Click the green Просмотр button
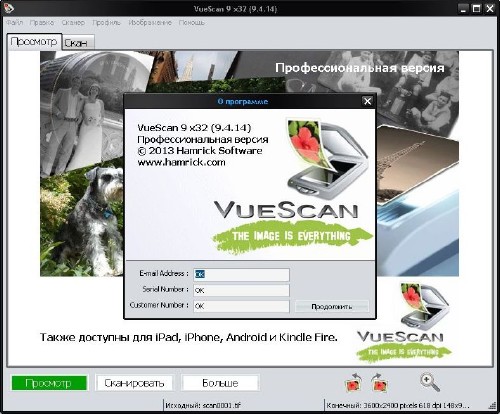500x414 pixels. (49, 383)
